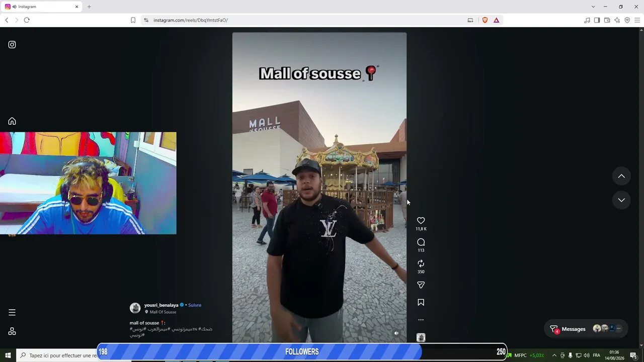This screenshot has width=644, height=362.
Task: Go forward in browser history
Action: [x=16, y=20]
